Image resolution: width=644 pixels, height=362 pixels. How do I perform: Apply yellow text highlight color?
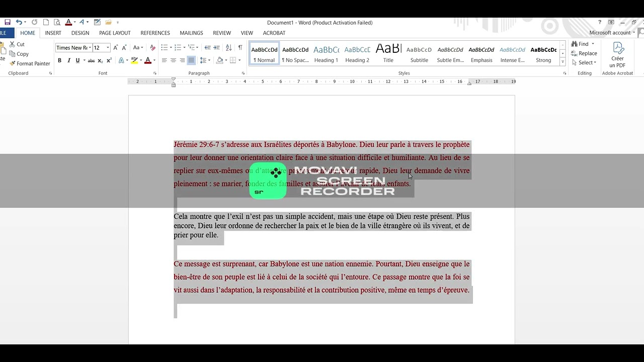pyautogui.click(x=134, y=60)
